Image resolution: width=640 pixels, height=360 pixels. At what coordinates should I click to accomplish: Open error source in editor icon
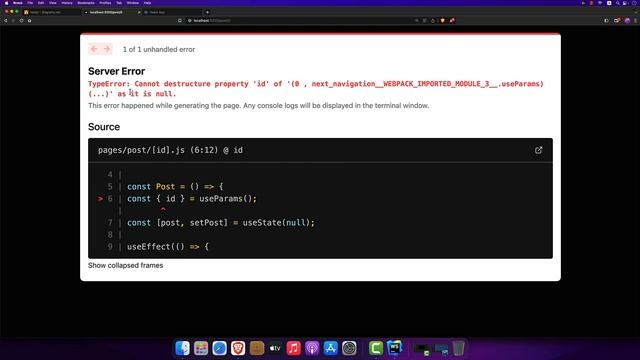point(538,150)
